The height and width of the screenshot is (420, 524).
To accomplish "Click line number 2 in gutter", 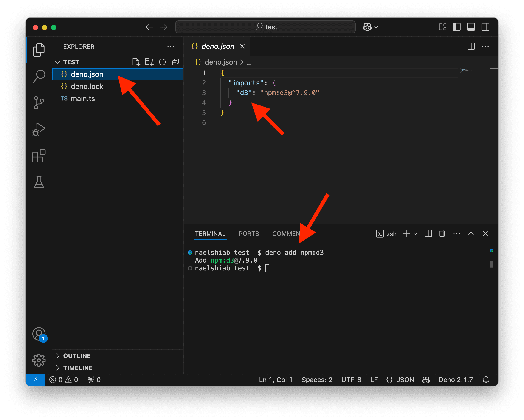I will coord(204,83).
